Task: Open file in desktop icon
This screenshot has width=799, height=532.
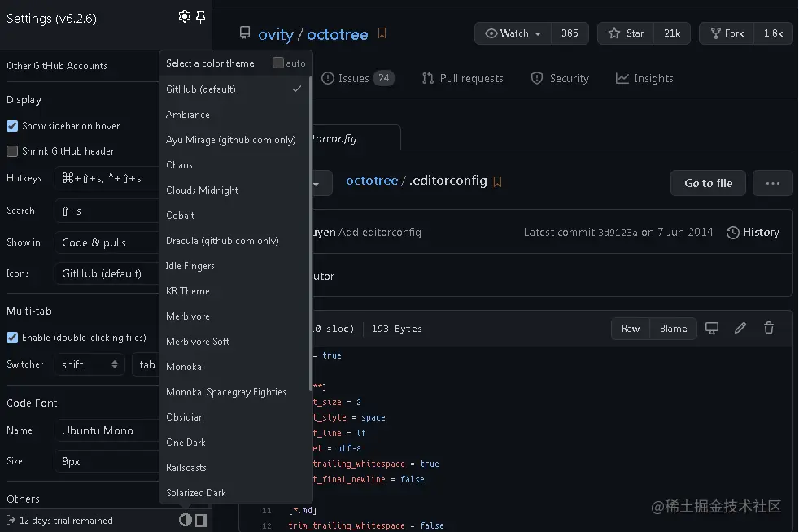Action: [x=712, y=328]
